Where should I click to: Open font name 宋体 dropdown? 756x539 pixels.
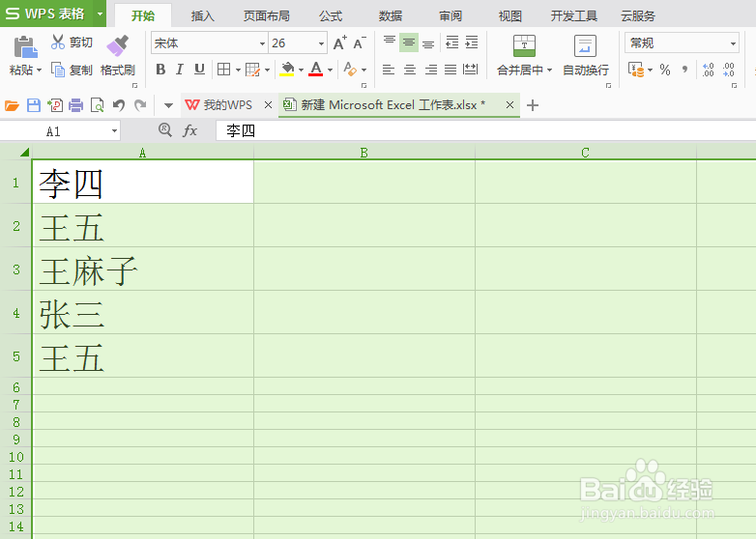[262, 43]
